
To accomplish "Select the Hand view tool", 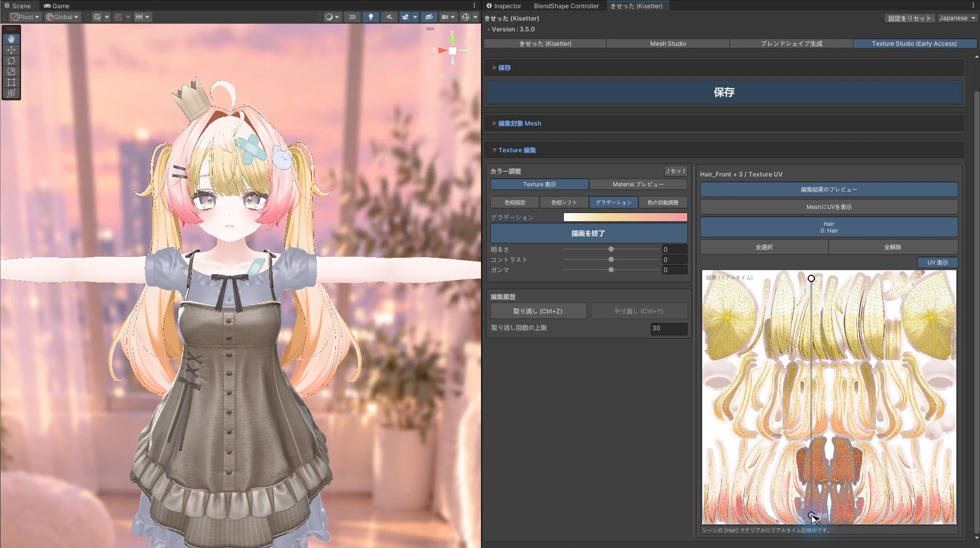I will click(x=11, y=39).
